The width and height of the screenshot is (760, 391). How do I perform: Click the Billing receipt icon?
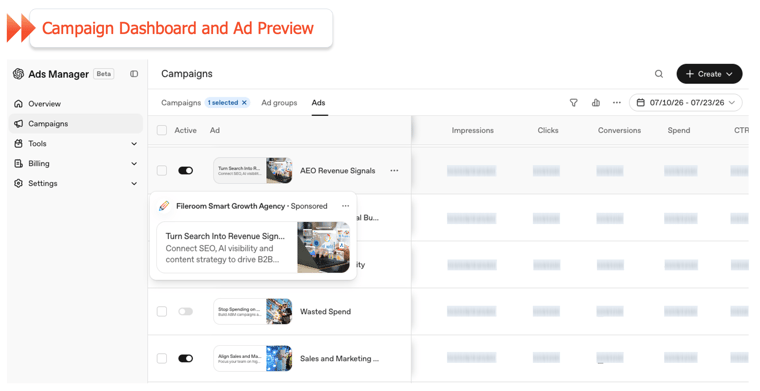point(18,163)
